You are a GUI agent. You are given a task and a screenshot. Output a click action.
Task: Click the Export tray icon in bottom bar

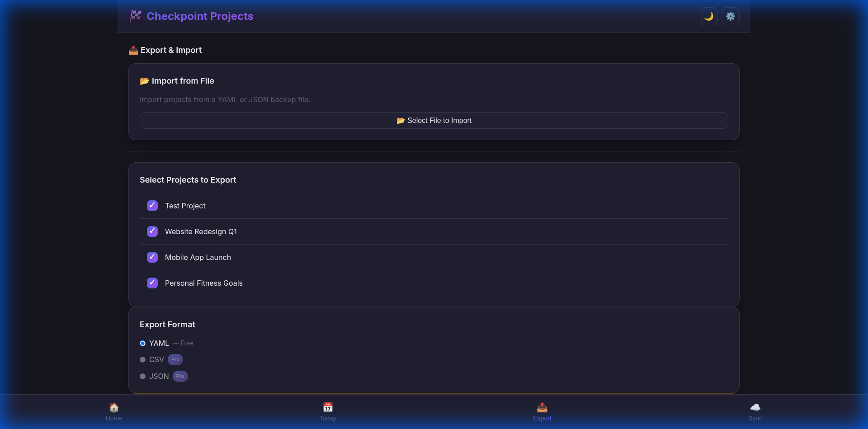[542, 407]
